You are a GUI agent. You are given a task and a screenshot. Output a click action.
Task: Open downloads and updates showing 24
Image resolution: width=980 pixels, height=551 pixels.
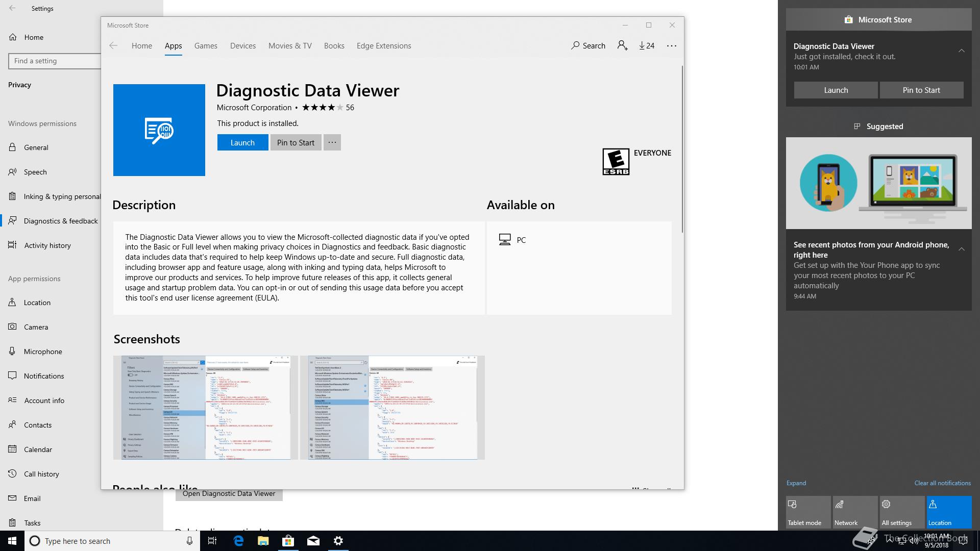point(647,45)
